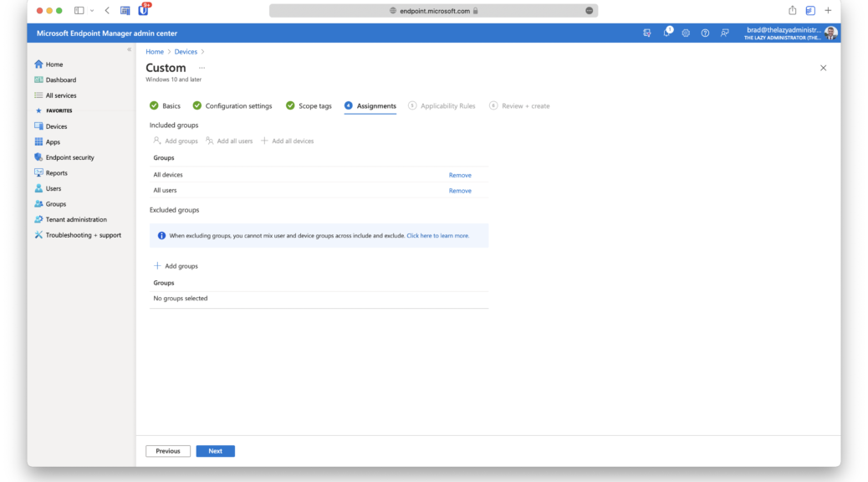Toggle the Safari sidebar button
Viewport: 868px width, 482px height.
(x=79, y=11)
